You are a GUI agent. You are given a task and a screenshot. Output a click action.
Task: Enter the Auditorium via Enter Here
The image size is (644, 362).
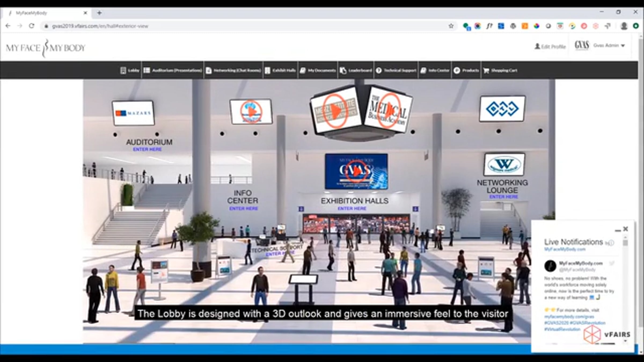(x=147, y=149)
